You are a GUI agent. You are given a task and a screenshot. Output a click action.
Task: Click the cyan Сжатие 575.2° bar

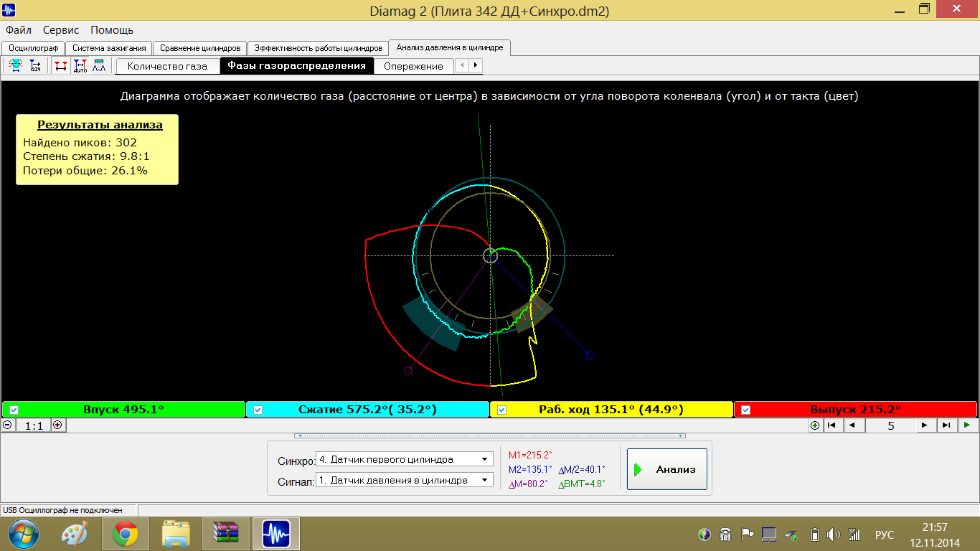(368, 410)
